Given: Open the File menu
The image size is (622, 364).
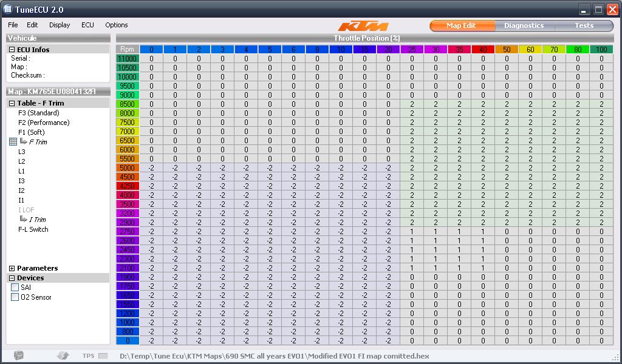Looking at the screenshot, I should coord(13,25).
